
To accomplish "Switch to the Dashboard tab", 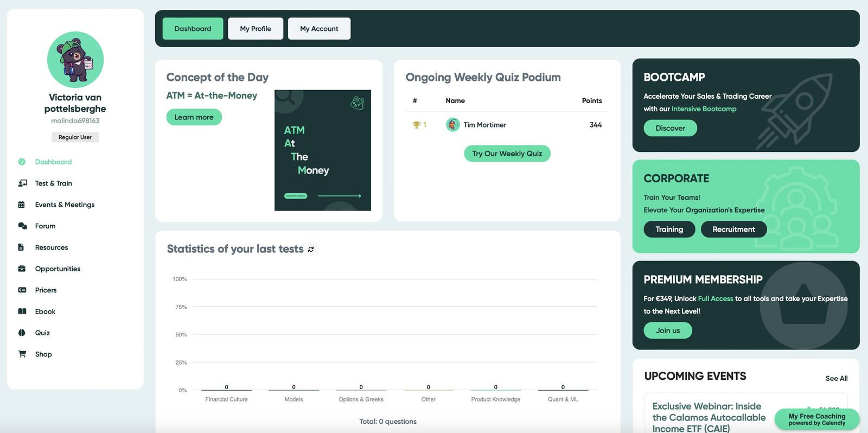I will (x=193, y=29).
